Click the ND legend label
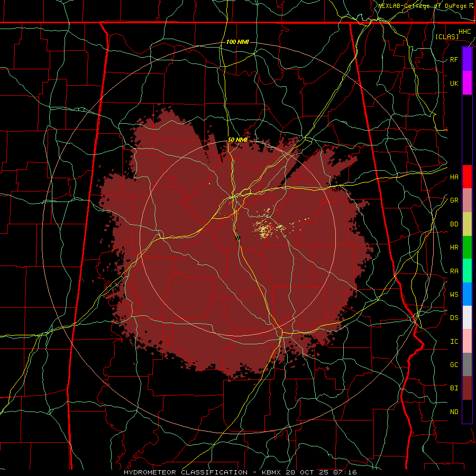The image size is (476, 476). (454, 411)
